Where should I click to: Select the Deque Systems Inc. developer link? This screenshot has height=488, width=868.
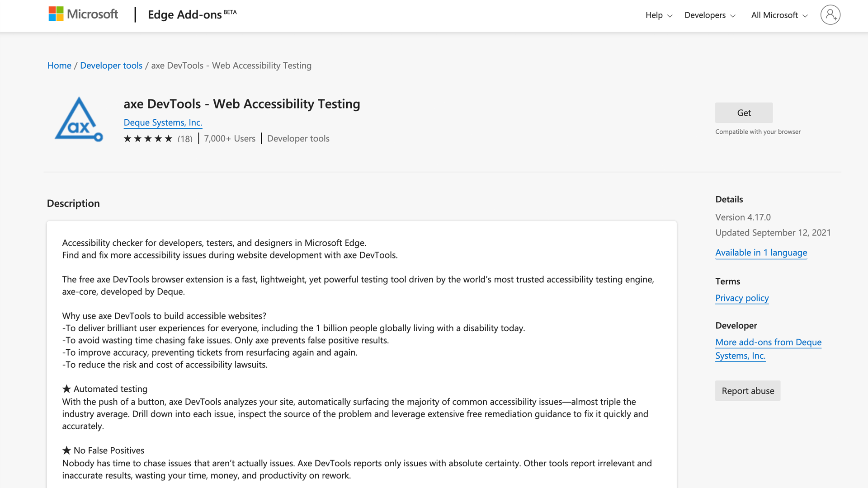(163, 122)
